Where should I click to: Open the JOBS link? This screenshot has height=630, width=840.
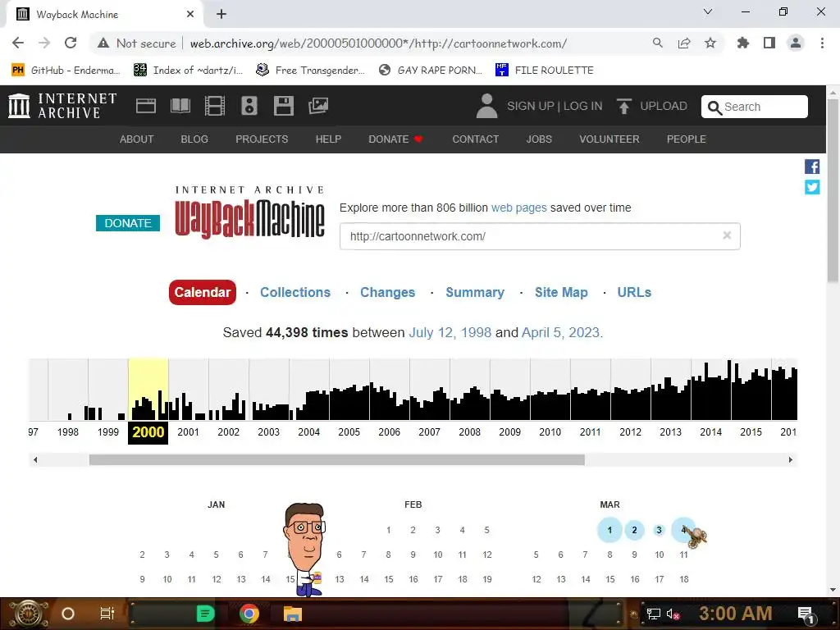[x=539, y=139]
